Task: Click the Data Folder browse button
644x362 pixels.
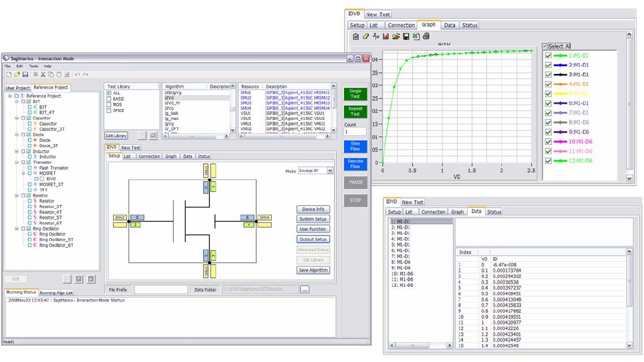Action: click(x=305, y=290)
